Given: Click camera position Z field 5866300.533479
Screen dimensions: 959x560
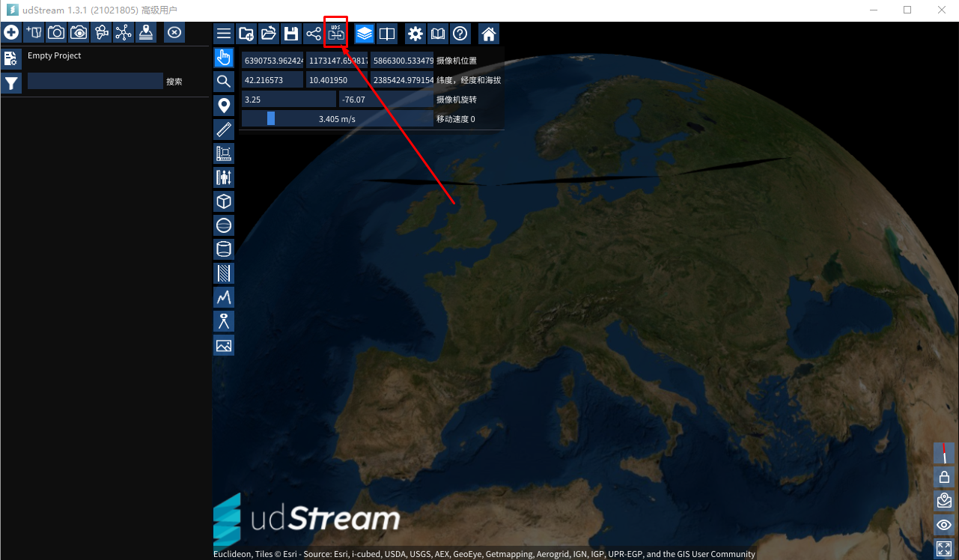Looking at the screenshot, I should coord(402,60).
